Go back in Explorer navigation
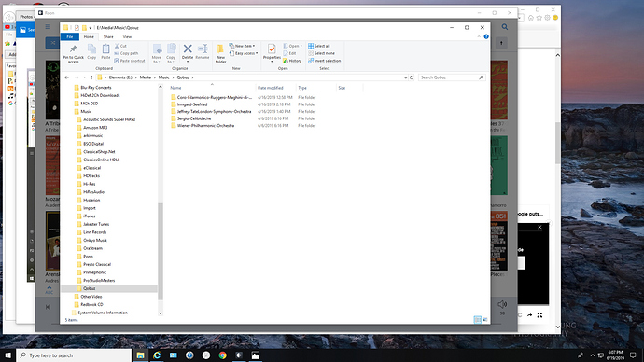This screenshot has height=362, width=644. 67,77
